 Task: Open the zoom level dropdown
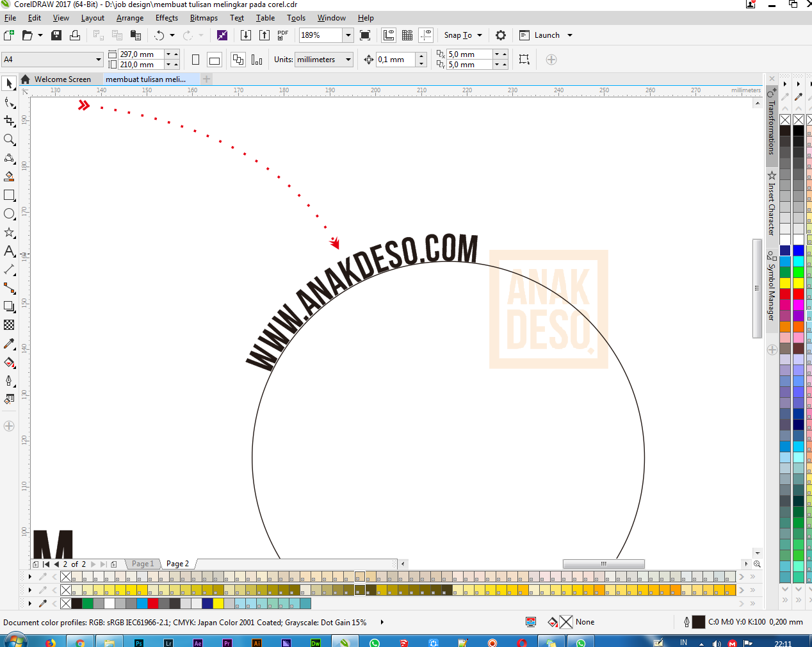[348, 35]
